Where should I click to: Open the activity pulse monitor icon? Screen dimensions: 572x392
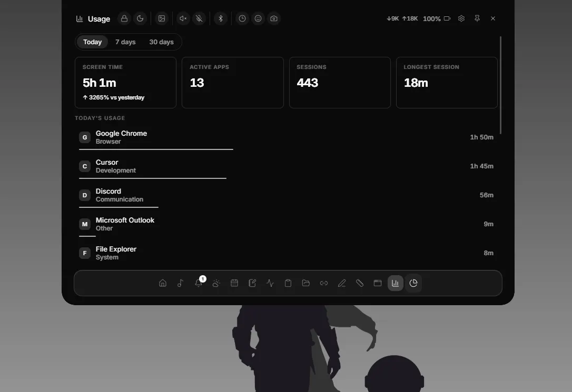[x=270, y=283]
